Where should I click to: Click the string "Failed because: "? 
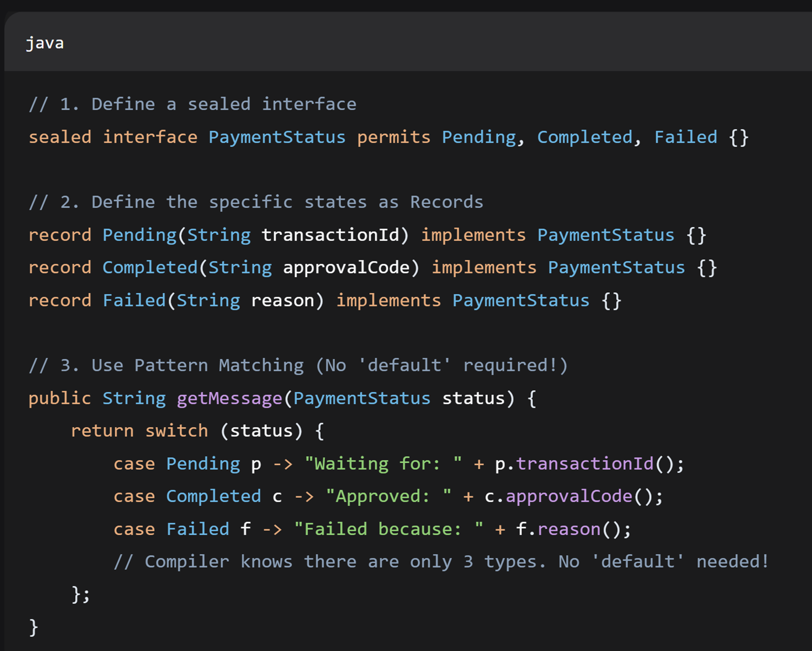click(389, 529)
